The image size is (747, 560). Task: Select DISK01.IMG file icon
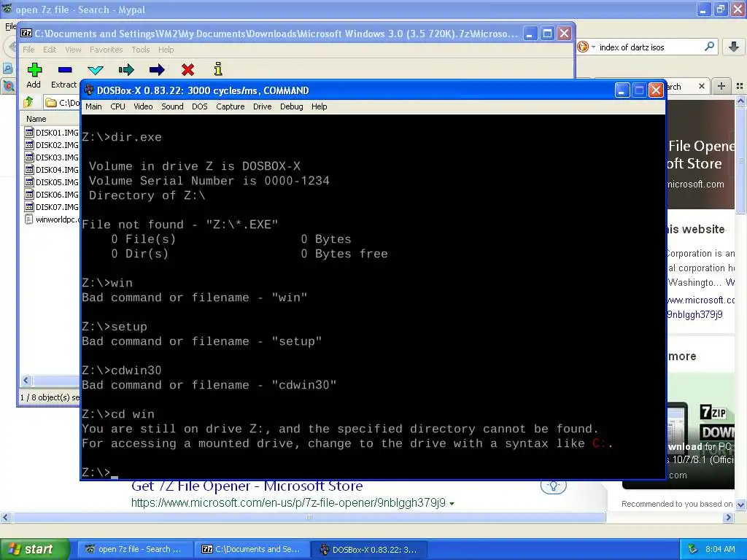[29, 133]
